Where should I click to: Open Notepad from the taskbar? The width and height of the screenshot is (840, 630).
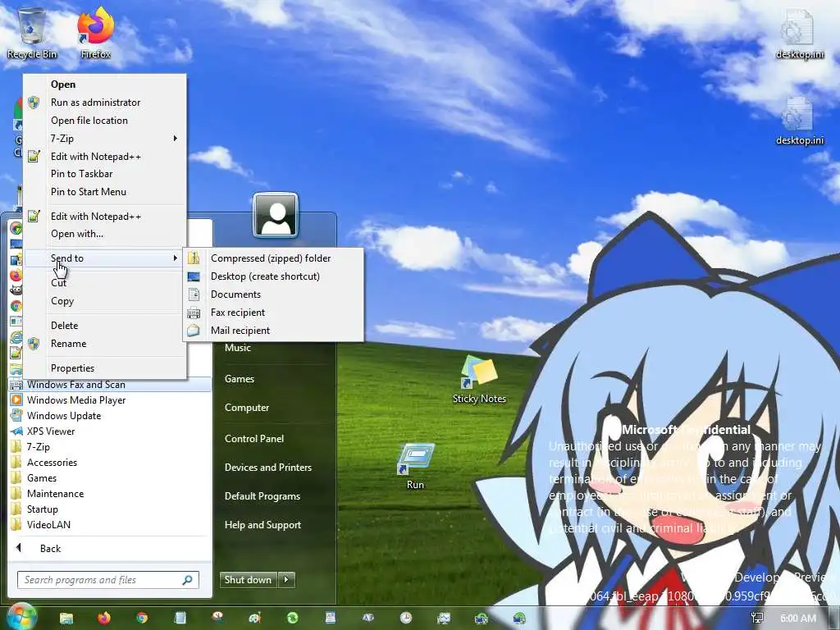[180, 619]
